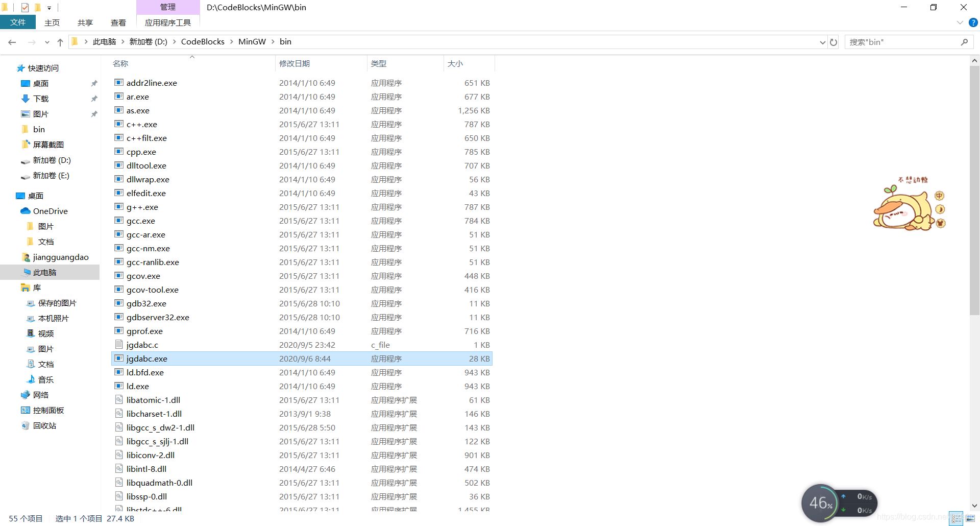Click MinGW in the breadcrumb path
The height and width of the screenshot is (526, 980).
pyautogui.click(x=252, y=42)
